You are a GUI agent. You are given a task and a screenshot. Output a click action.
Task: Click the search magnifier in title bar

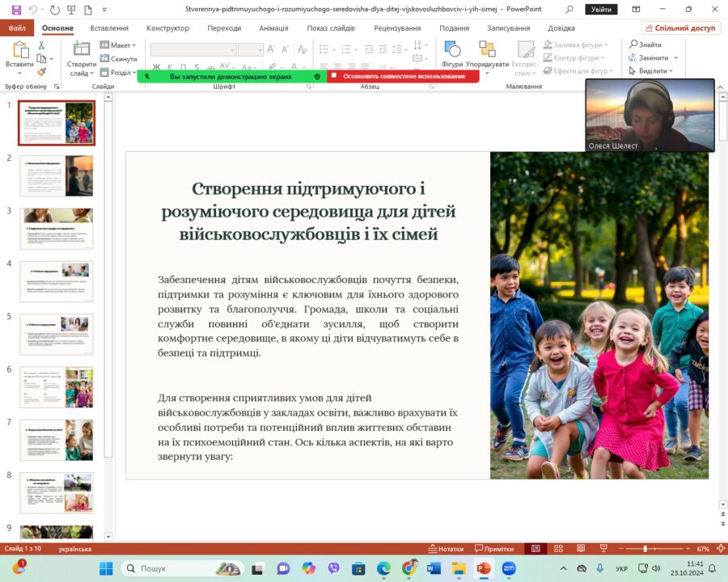(569, 9)
